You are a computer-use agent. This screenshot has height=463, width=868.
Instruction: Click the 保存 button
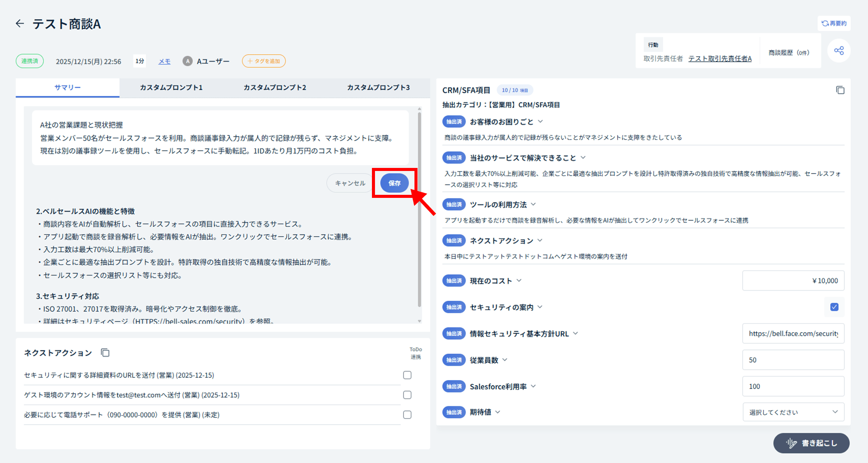(394, 183)
